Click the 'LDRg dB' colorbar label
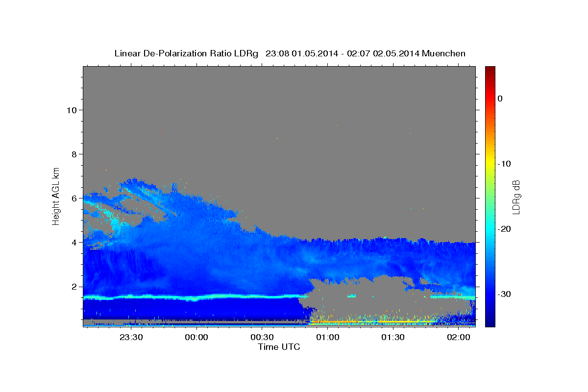Image resolution: width=588 pixels, height=392 pixels. tap(515, 196)
